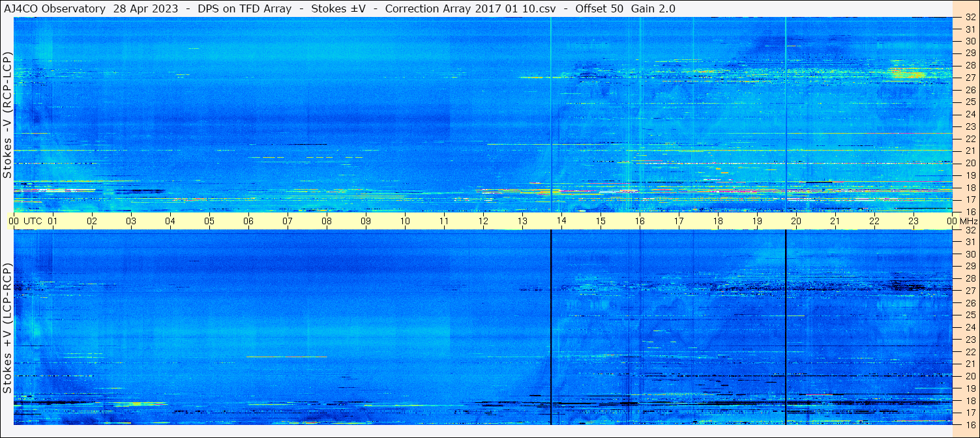Select the 02 hour marker
The width and height of the screenshot is (980, 438).
[92, 221]
